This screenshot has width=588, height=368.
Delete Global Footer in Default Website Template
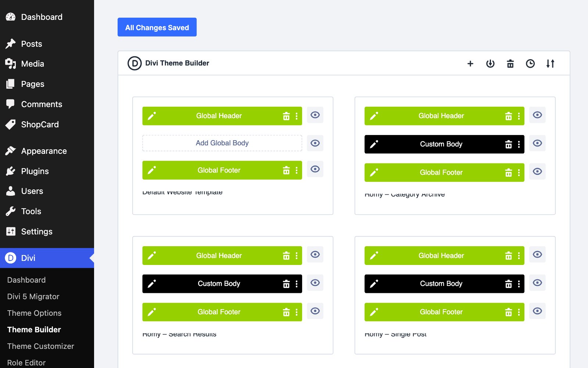click(x=286, y=170)
